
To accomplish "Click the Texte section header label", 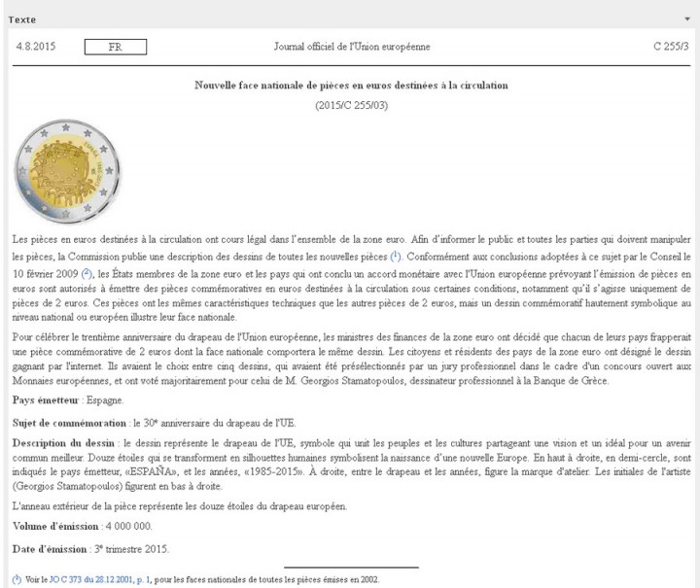I will coord(22,18).
